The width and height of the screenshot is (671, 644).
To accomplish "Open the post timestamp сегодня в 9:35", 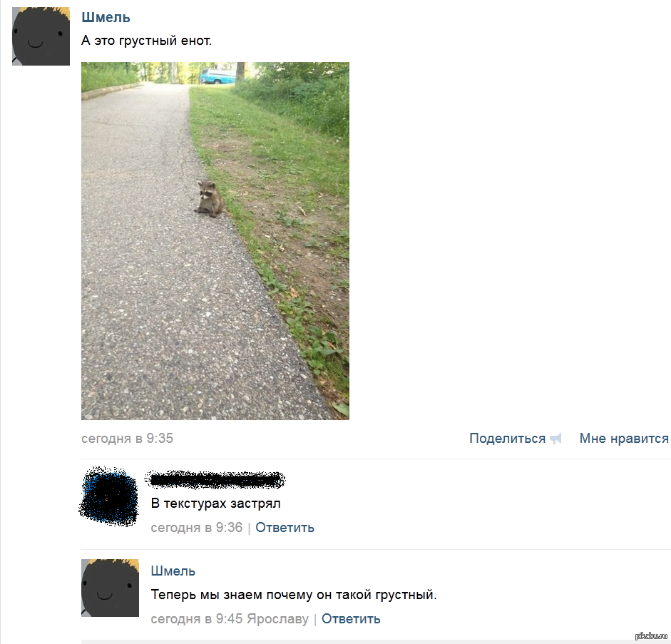I will [x=127, y=438].
